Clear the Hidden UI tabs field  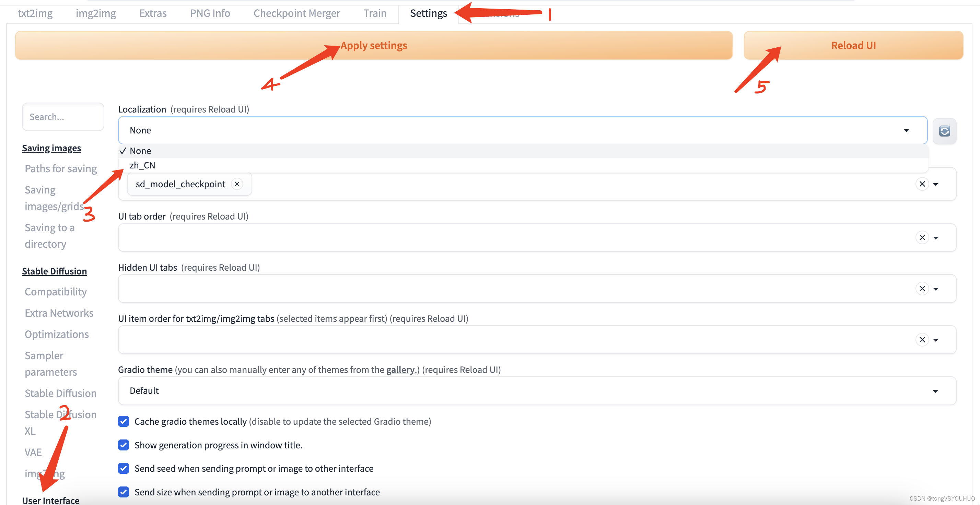click(922, 289)
